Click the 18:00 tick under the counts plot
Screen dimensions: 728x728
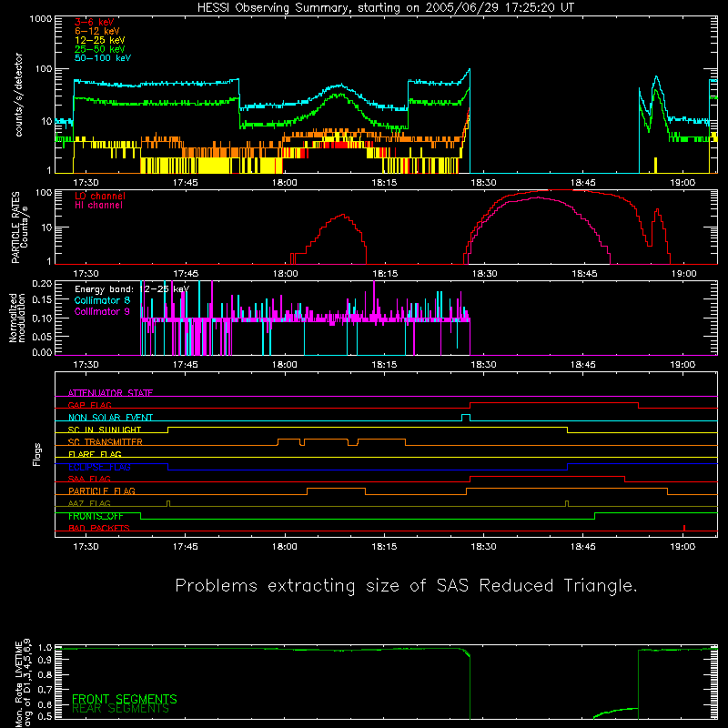click(284, 183)
